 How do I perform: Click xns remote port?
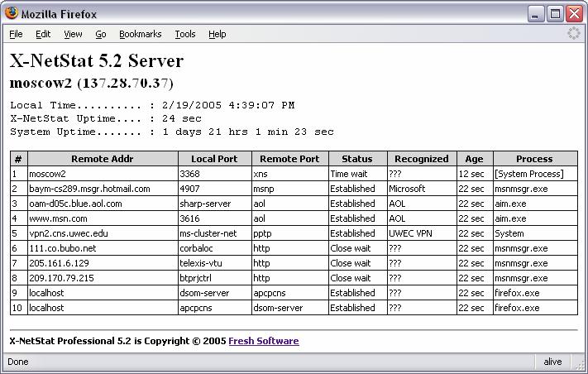[x=260, y=174]
